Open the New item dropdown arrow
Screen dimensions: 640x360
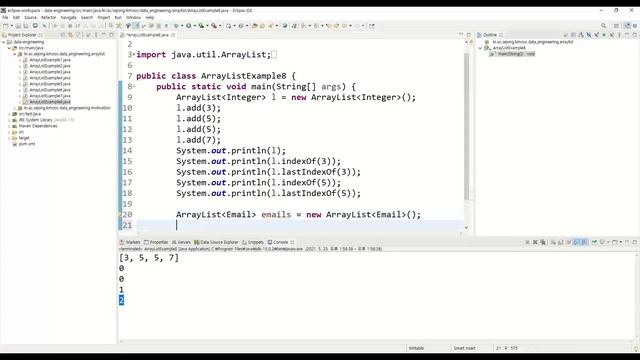[x=11, y=26]
